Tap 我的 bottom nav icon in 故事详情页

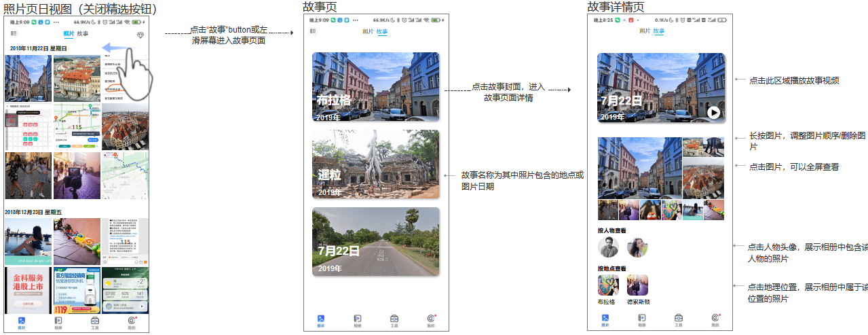715,321
